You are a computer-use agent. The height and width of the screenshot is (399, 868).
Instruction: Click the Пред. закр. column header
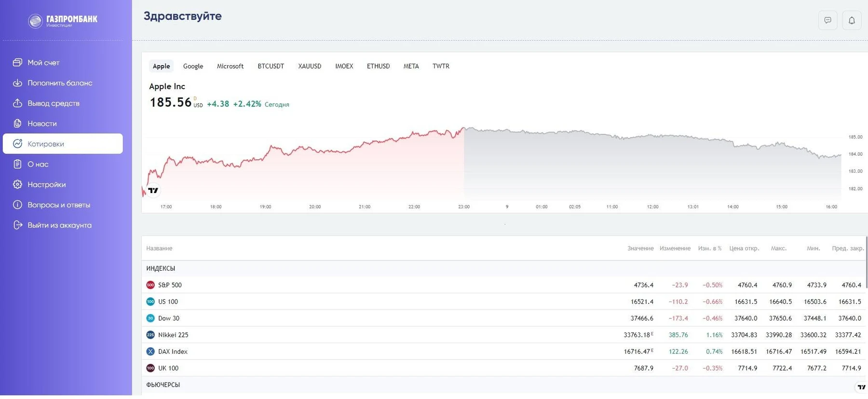[847, 248]
